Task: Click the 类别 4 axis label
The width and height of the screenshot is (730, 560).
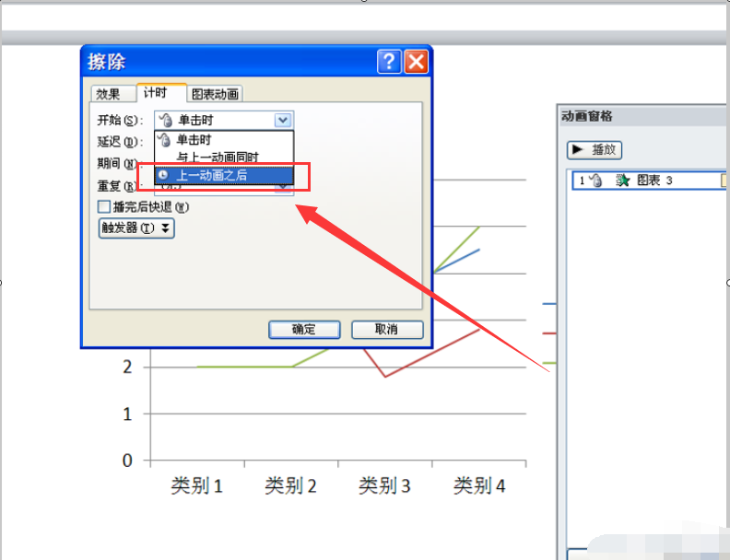Action: (x=479, y=485)
